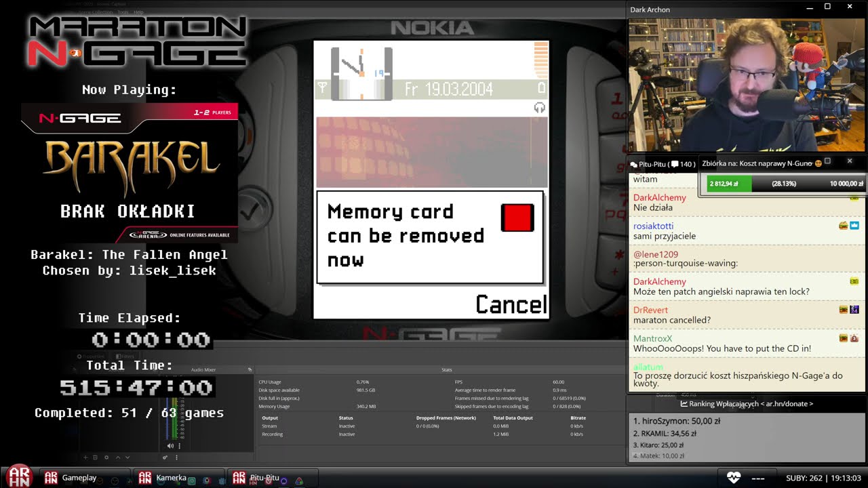The image size is (868, 488).
Task: Click the ARHN start logo on the taskbar
Action: point(20,476)
